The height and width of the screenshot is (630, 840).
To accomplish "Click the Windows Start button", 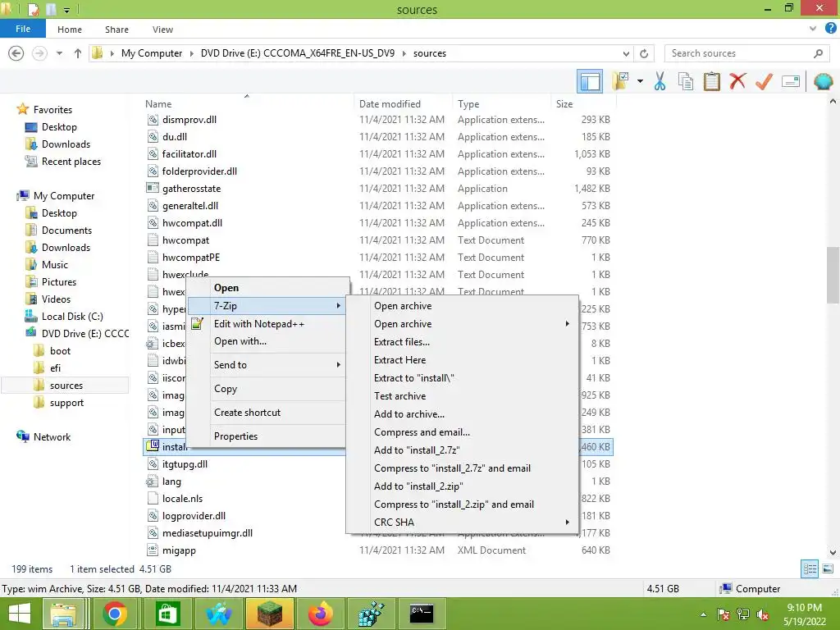I will (20, 614).
